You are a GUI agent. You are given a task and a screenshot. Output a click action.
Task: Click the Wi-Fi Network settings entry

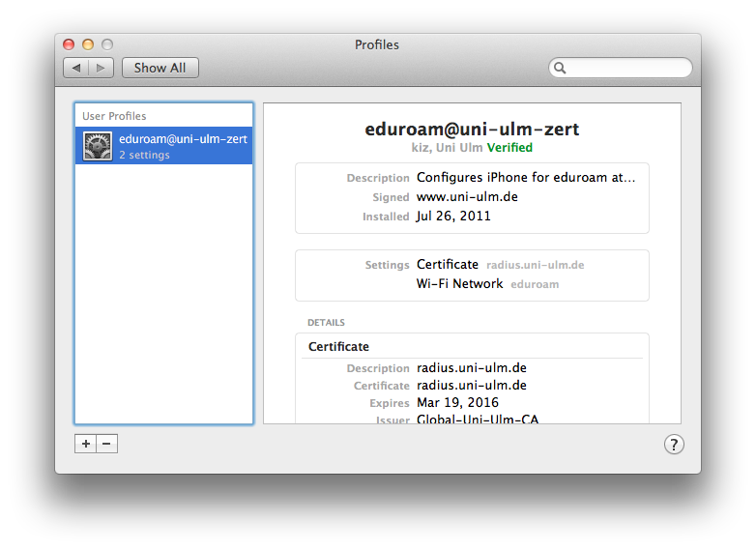pyautogui.click(x=459, y=283)
